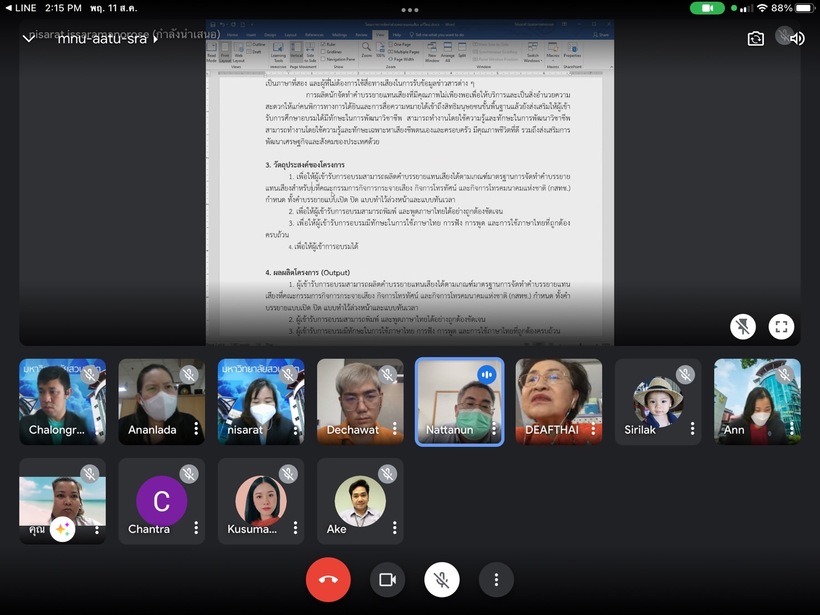End the call with red hang-up button
Screen dimensions: 820x615
[x=328, y=580]
